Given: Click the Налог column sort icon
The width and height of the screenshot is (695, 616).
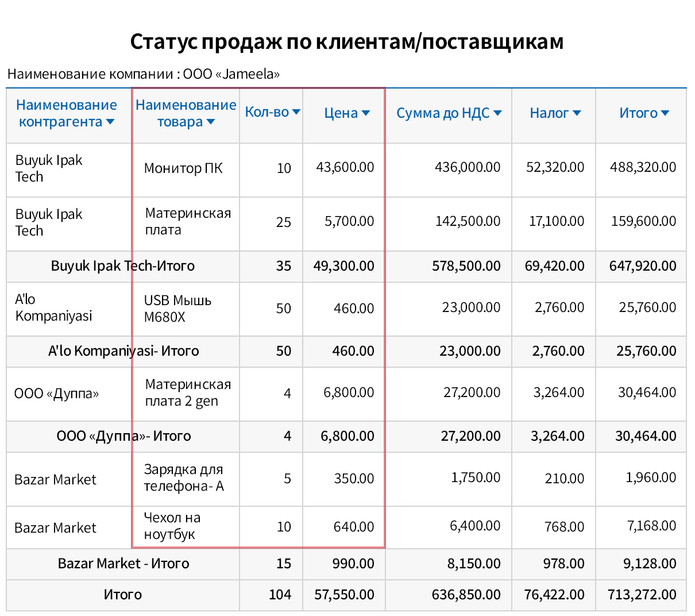Looking at the screenshot, I should [577, 113].
